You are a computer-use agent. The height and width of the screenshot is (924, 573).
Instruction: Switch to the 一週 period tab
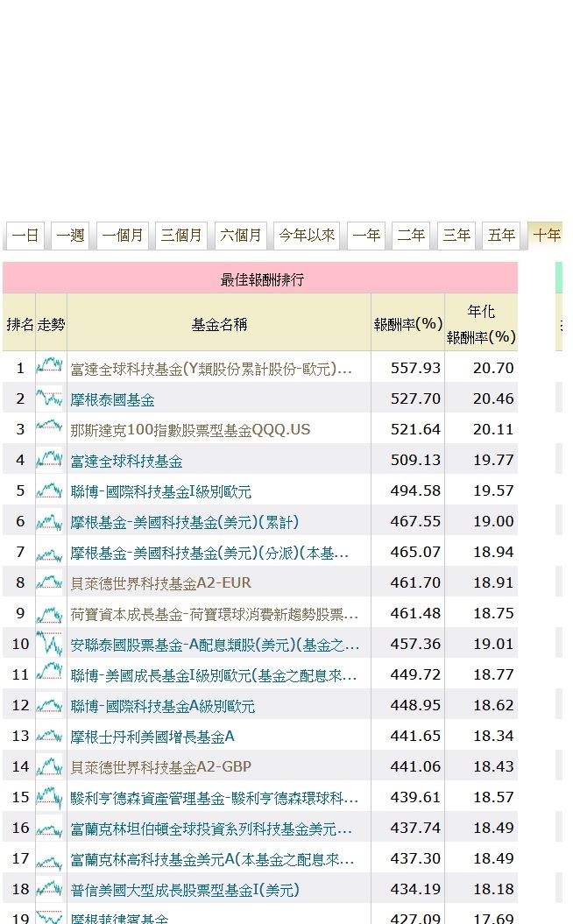point(70,236)
